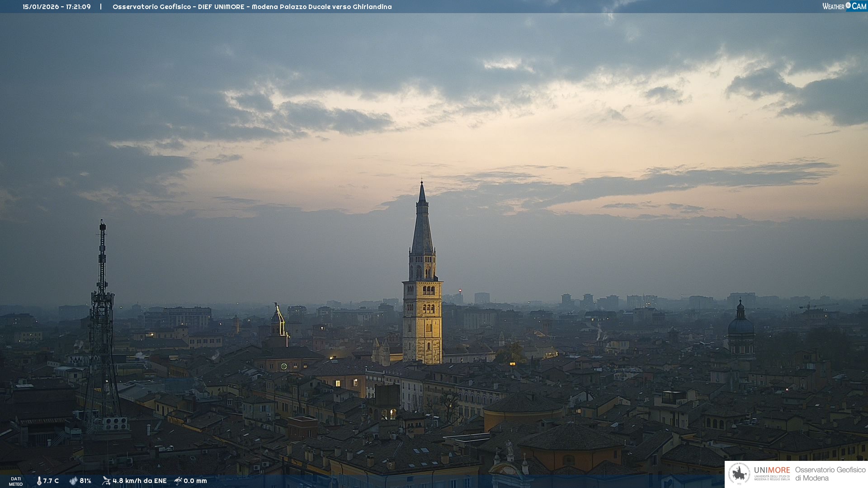The width and height of the screenshot is (868, 488).
Task: Click the Osservatorio Geofisico DIEF UNIMORE title
Action: pos(252,7)
